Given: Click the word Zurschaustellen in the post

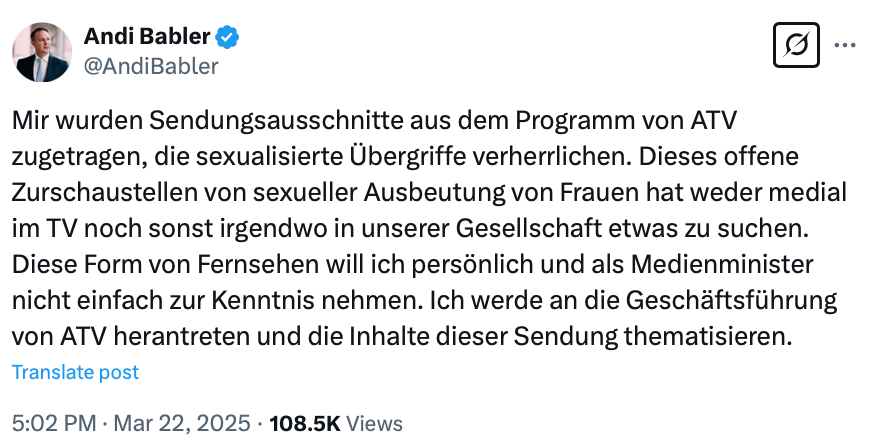Looking at the screenshot, I should click(104, 192).
